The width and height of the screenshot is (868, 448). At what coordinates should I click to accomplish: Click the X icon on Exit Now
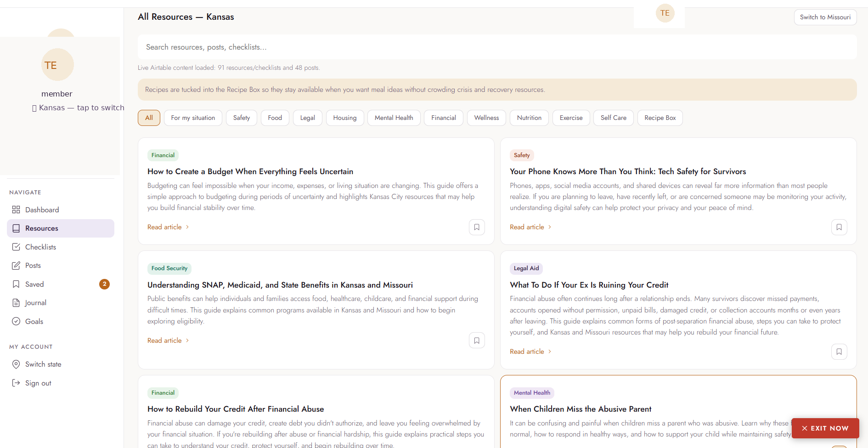pyautogui.click(x=805, y=428)
